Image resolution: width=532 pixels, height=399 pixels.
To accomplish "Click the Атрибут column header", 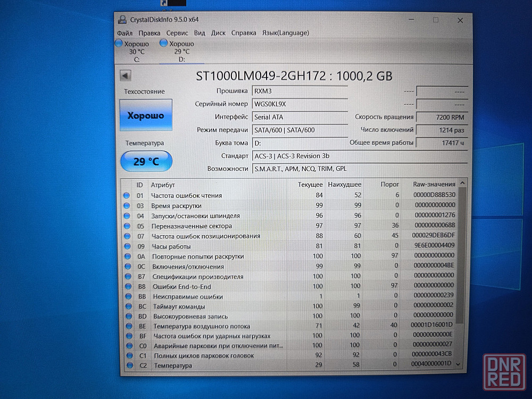I will [x=163, y=185].
